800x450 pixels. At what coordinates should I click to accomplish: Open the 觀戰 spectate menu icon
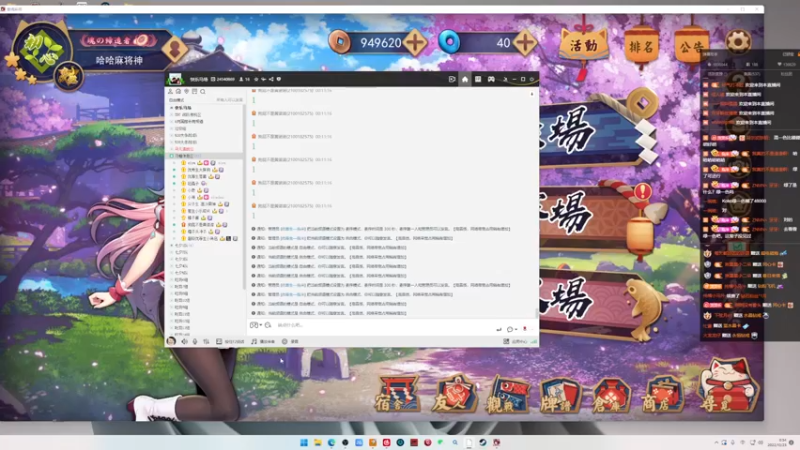(508, 395)
